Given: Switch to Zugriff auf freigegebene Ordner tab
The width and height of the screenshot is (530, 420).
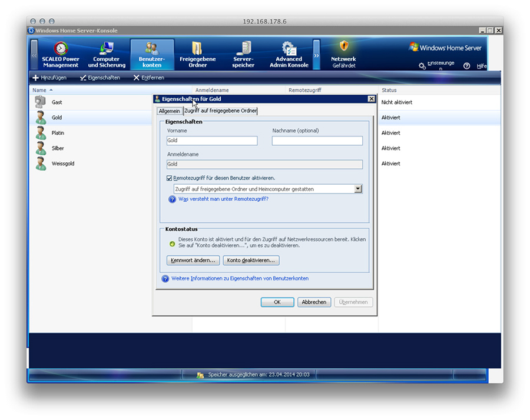Looking at the screenshot, I should [220, 111].
